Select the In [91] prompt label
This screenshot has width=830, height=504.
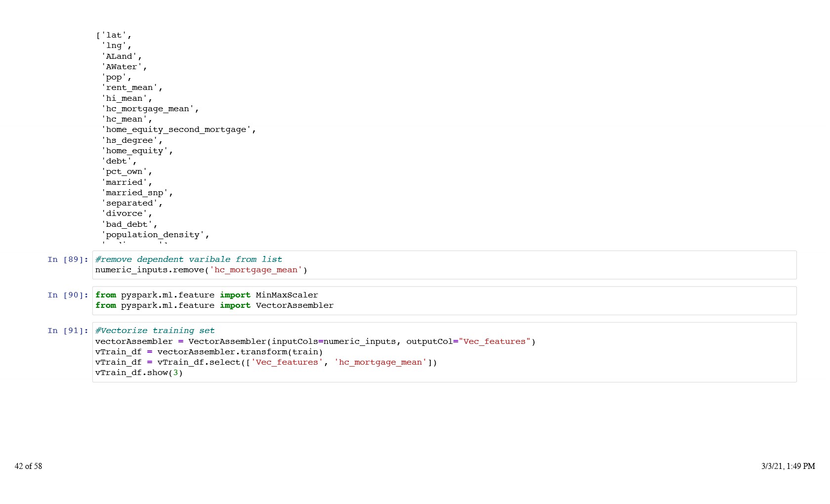68,331
